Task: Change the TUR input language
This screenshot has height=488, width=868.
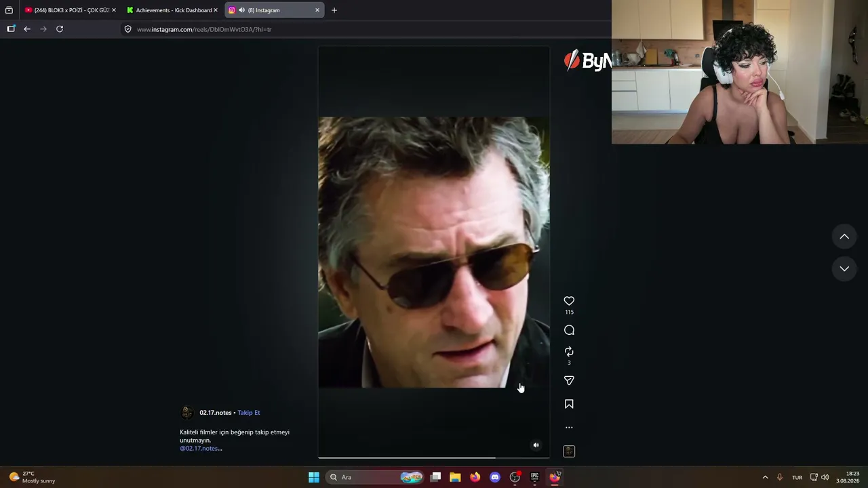Action: point(797,477)
